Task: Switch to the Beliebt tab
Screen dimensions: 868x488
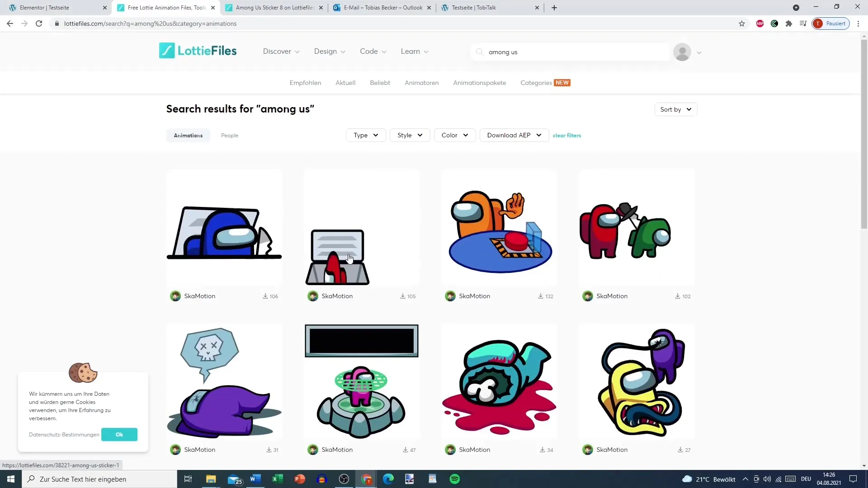Action: pos(380,83)
